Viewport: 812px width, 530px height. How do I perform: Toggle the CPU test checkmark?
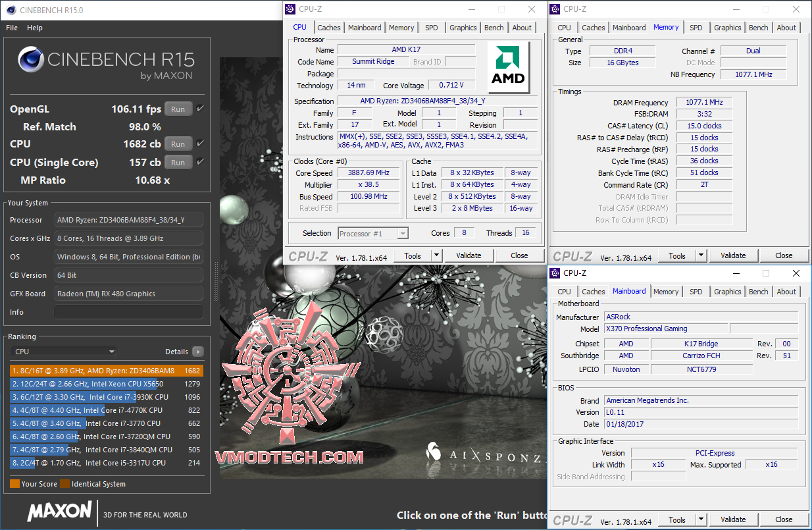tap(200, 144)
